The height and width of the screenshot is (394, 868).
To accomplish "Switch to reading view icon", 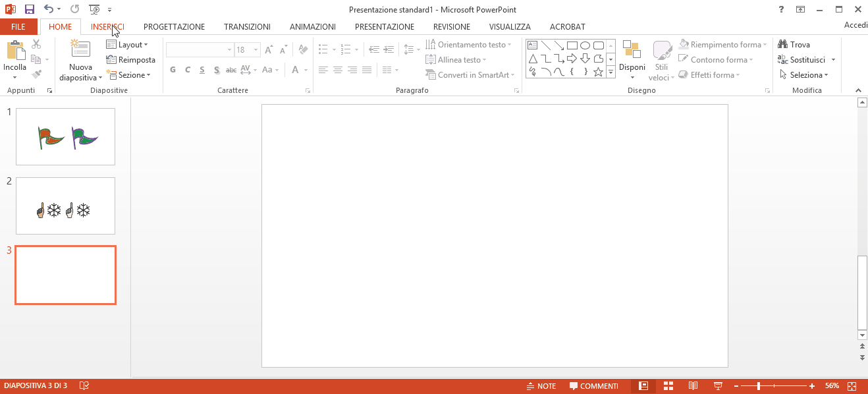I will coord(693,386).
